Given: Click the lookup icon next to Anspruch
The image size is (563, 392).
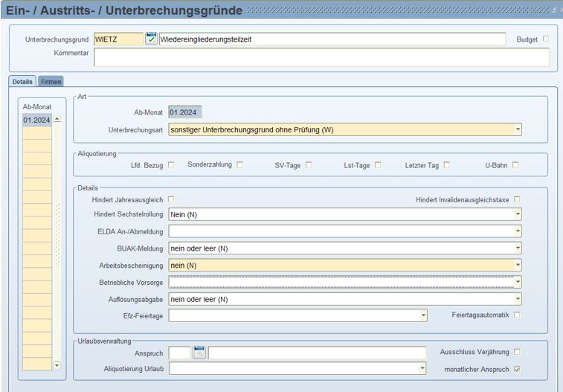Looking at the screenshot, I should point(199,353).
